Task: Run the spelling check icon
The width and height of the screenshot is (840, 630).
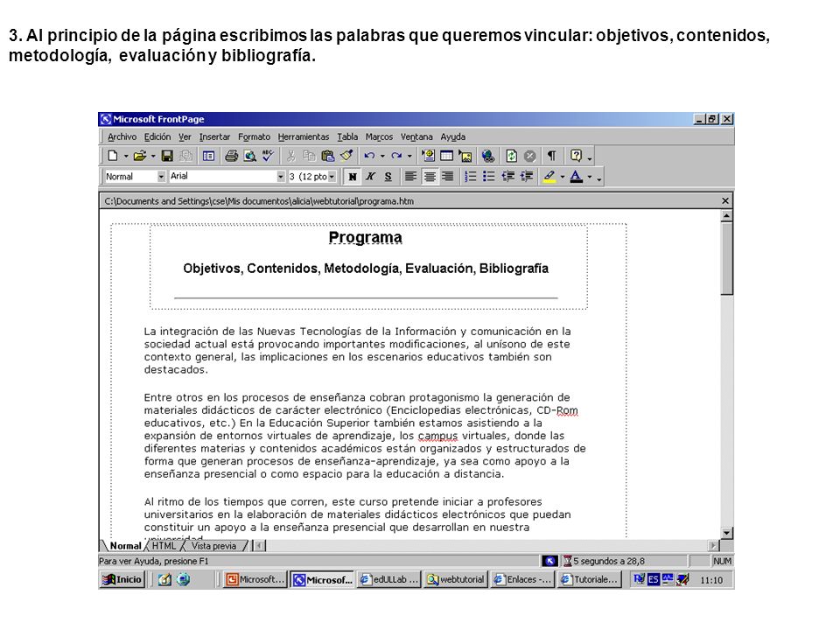Action: click(268, 156)
